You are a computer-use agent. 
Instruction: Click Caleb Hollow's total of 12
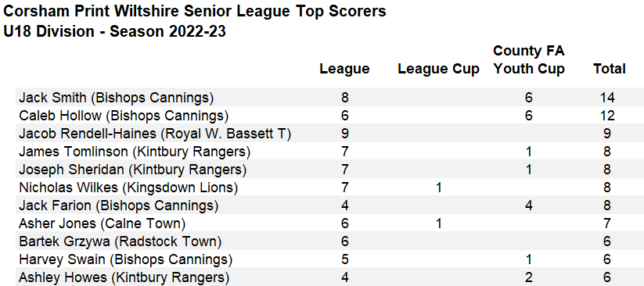(606, 116)
